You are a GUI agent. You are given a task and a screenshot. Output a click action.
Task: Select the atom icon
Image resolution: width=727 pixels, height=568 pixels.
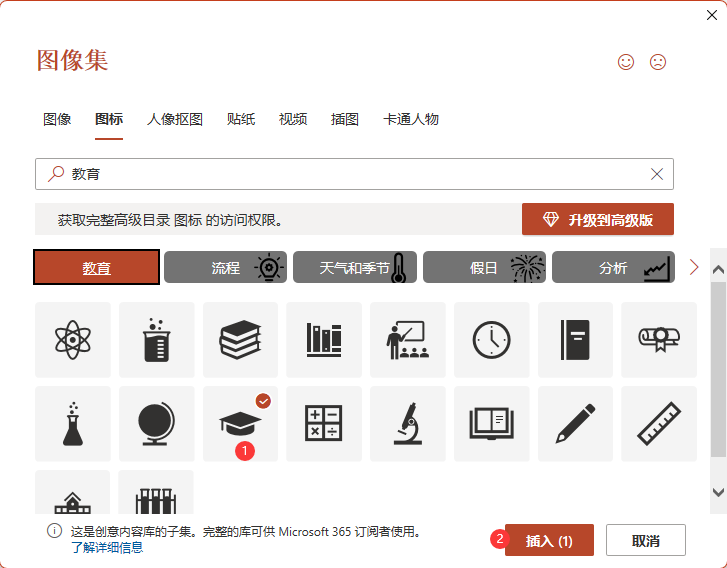tap(73, 340)
